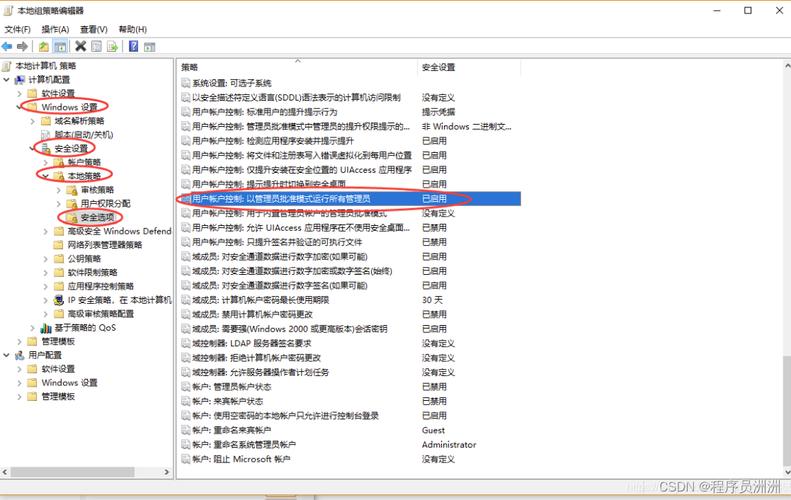This screenshot has height=500, width=791.
Task: Click the policy icon beside 域控制器: LDAP 服务器签名要求
Action: pyautogui.click(x=186, y=344)
